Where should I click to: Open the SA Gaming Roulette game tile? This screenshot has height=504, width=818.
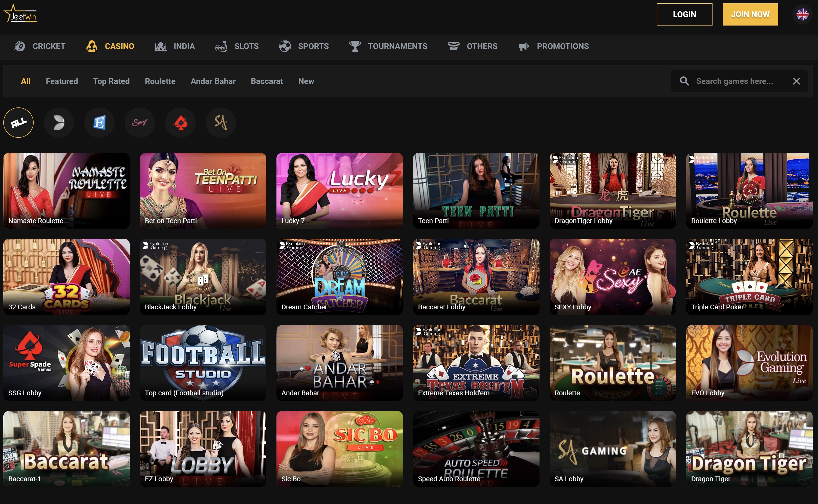click(x=613, y=363)
